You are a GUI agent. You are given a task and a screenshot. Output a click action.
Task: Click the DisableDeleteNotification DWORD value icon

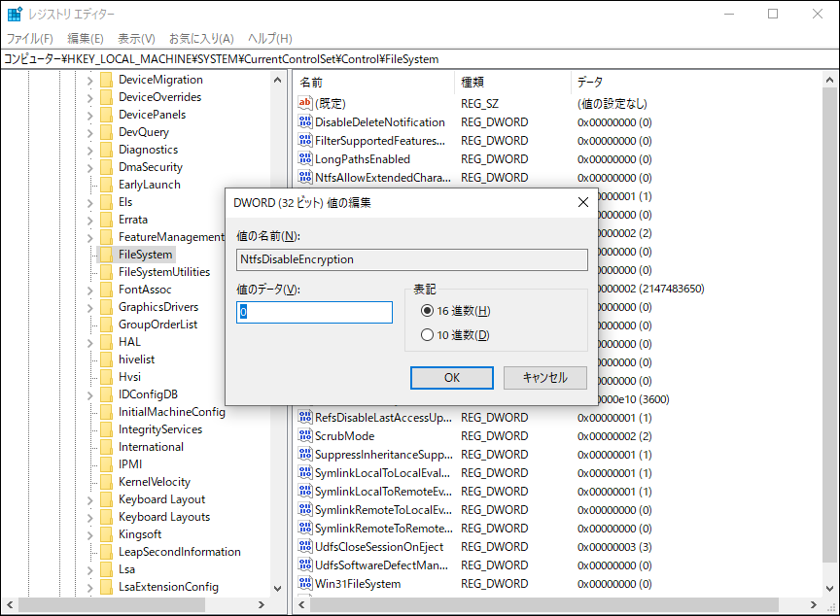305,121
